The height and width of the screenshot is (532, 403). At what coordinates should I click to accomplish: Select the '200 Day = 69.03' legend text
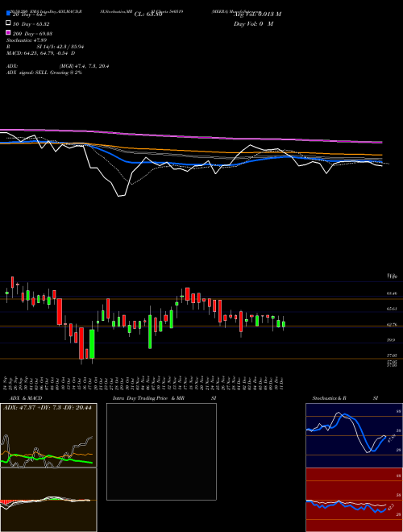pos(32,34)
